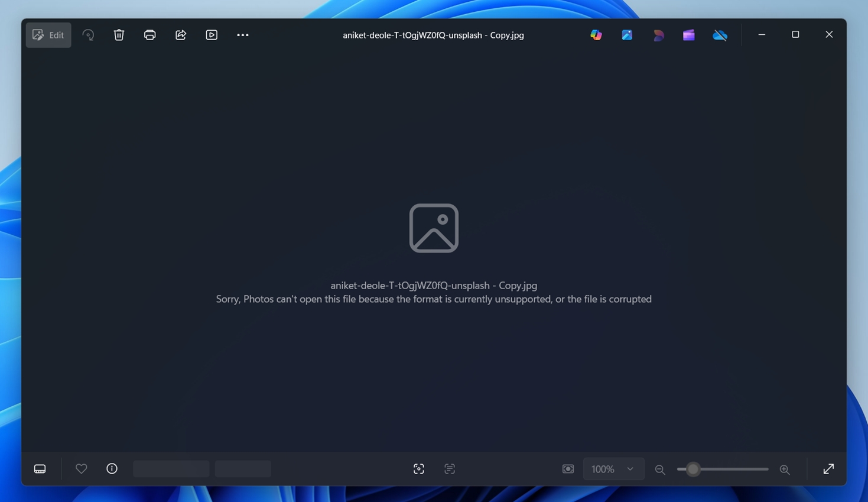Show the file information panel
This screenshot has width=868, height=502.
112,468
